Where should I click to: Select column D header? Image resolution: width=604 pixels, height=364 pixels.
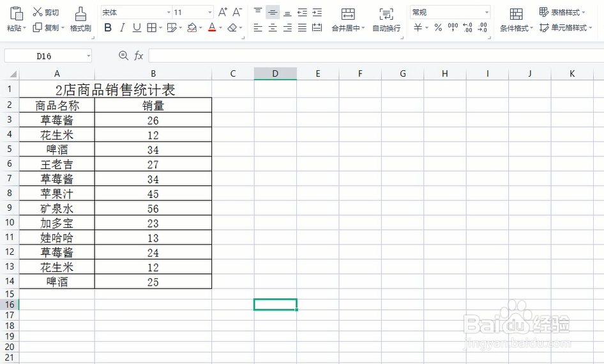point(275,73)
